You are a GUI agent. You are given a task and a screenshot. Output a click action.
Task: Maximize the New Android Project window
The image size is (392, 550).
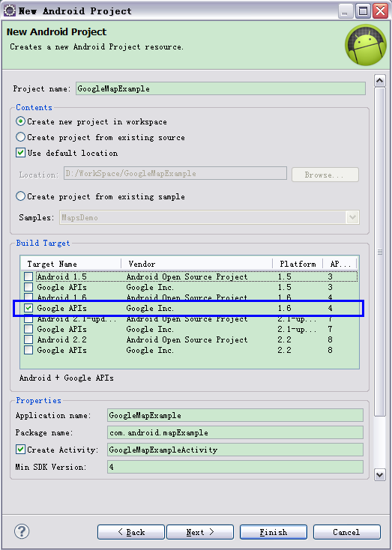tap(363, 11)
